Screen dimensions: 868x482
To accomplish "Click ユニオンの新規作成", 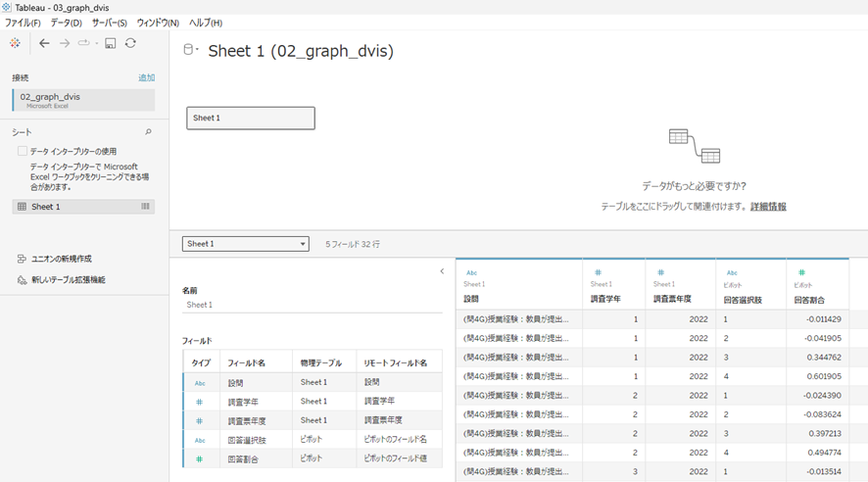I will [x=62, y=259].
